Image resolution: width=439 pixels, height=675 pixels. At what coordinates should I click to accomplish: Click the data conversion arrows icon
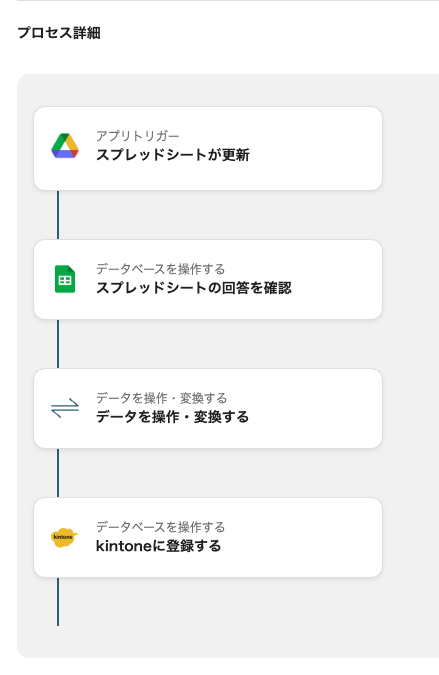(x=65, y=408)
